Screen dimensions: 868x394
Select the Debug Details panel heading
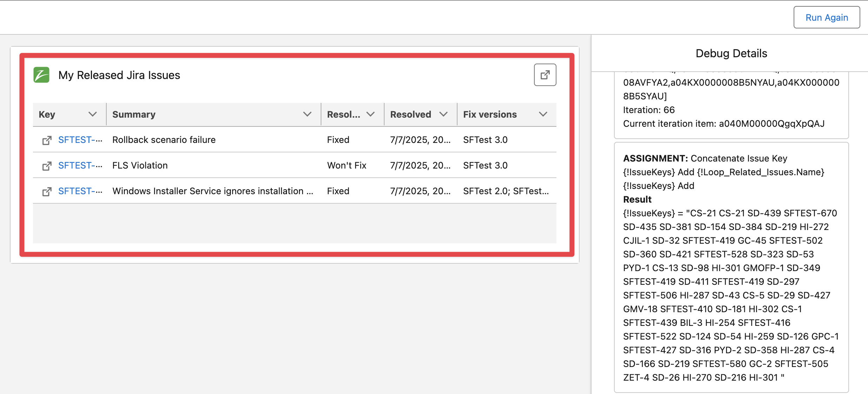(731, 53)
